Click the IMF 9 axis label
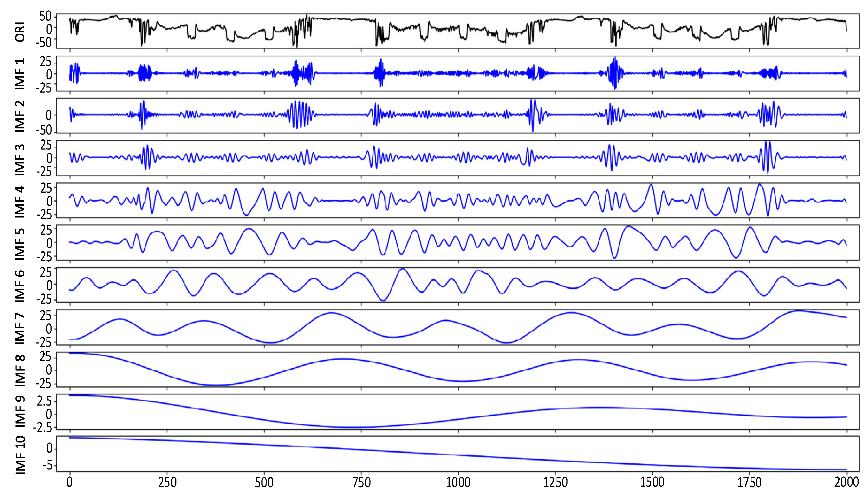The image size is (868, 496). click(x=20, y=411)
